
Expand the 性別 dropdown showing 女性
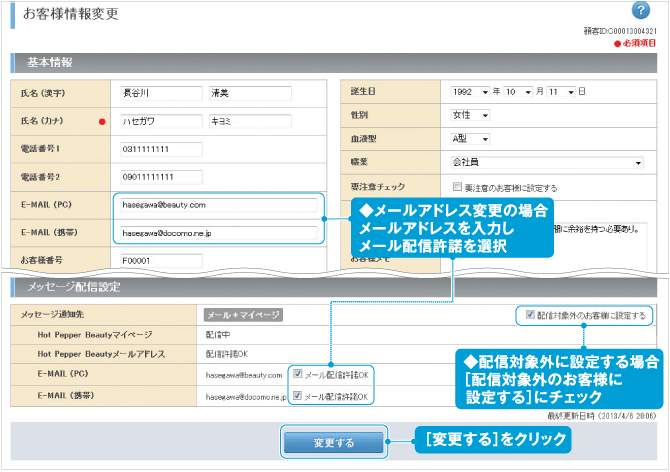point(469,115)
